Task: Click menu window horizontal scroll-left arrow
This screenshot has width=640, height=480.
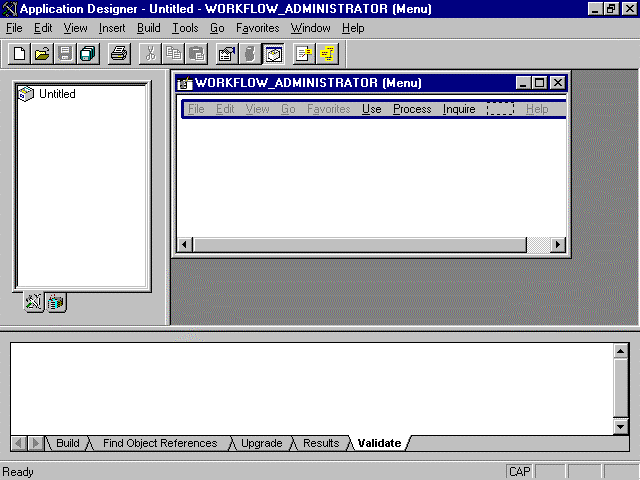Action: pos(184,244)
